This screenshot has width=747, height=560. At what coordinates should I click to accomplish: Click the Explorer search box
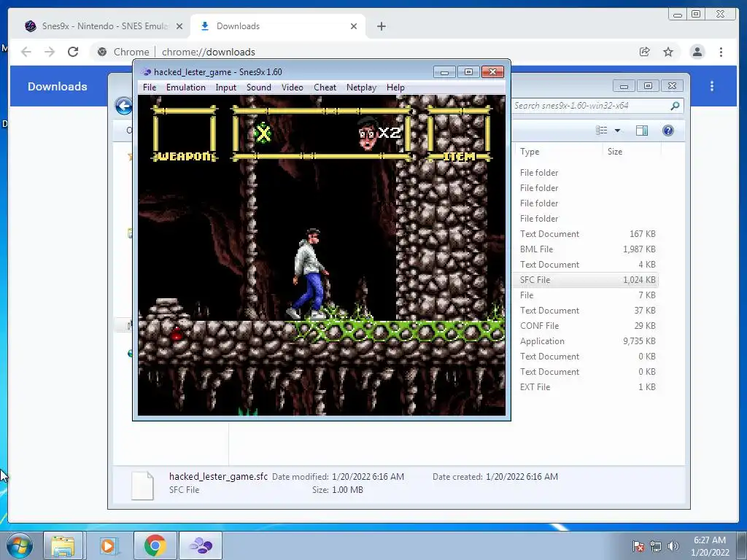(592, 106)
